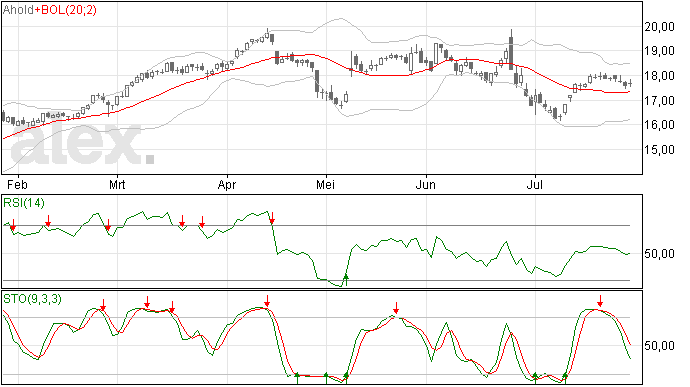Click the 15,00 price axis value

point(660,150)
